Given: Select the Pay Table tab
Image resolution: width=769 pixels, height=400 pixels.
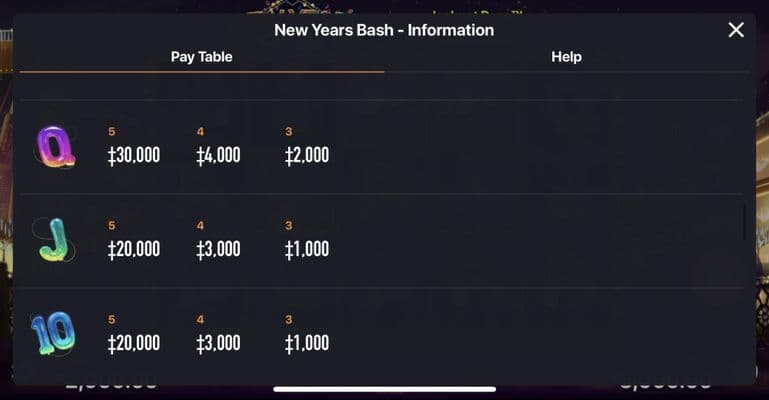Looking at the screenshot, I should [202, 57].
